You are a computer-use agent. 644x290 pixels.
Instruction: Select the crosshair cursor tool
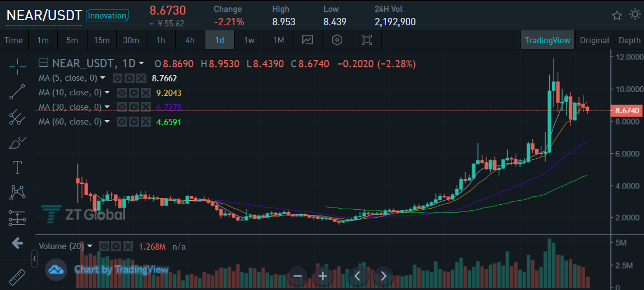pos(17,67)
